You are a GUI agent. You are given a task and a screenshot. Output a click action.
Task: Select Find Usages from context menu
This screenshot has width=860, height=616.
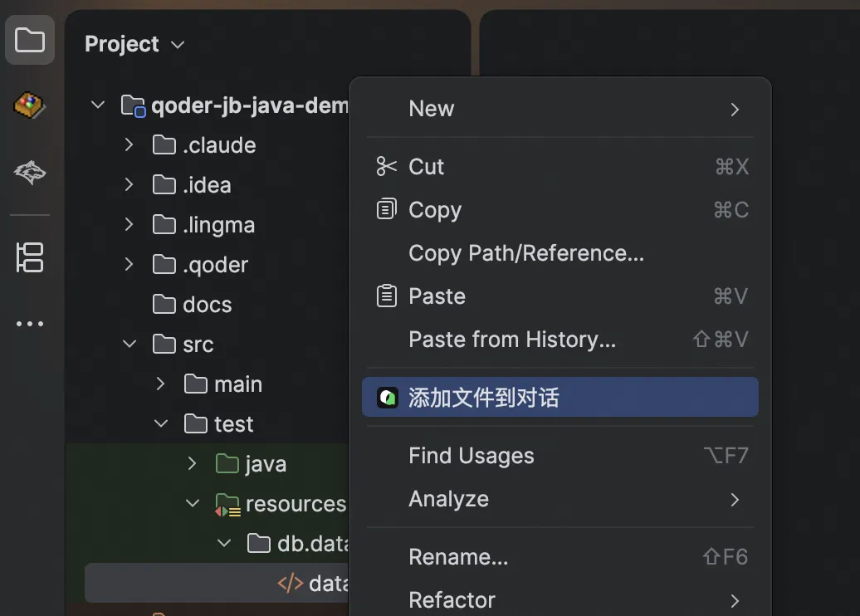point(472,456)
